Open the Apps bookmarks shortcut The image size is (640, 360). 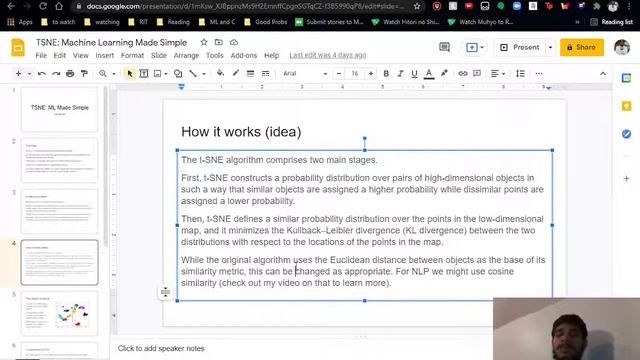pyautogui.click(x=20, y=22)
